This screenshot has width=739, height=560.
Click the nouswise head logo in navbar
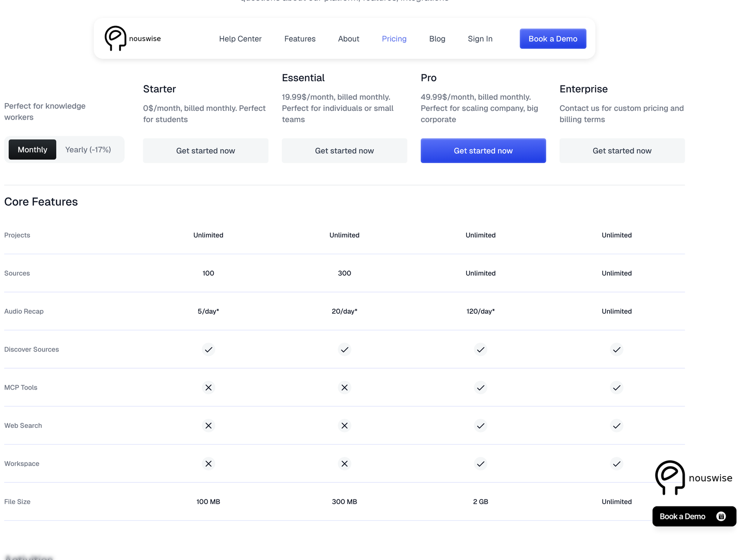115,38
